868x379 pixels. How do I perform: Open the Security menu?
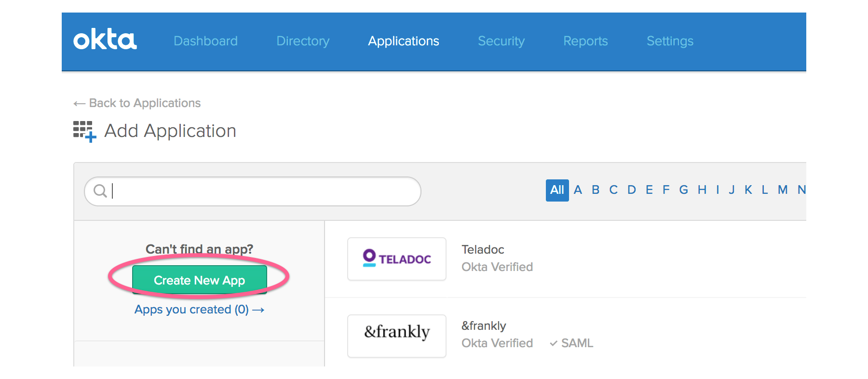click(x=501, y=41)
